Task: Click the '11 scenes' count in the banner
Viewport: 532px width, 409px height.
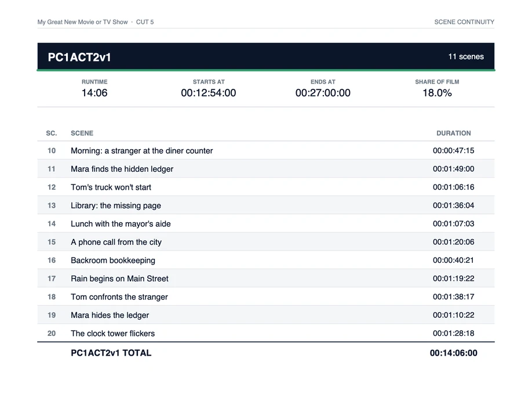Action: click(x=466, y=57)
